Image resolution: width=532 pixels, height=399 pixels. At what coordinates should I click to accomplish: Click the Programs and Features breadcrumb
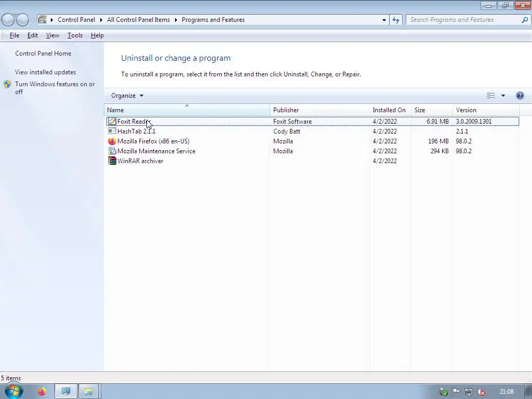tap(213, 20)
